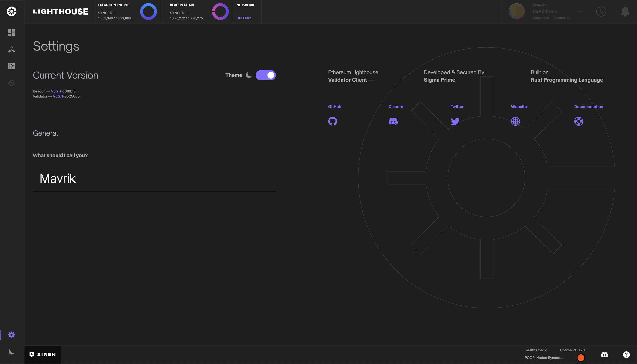
Task: Click the clock history icon in header
Action: pos(601,12)
